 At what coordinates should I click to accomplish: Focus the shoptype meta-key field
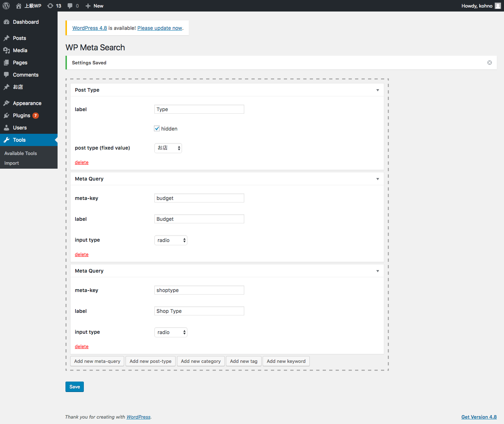[199, 290]
